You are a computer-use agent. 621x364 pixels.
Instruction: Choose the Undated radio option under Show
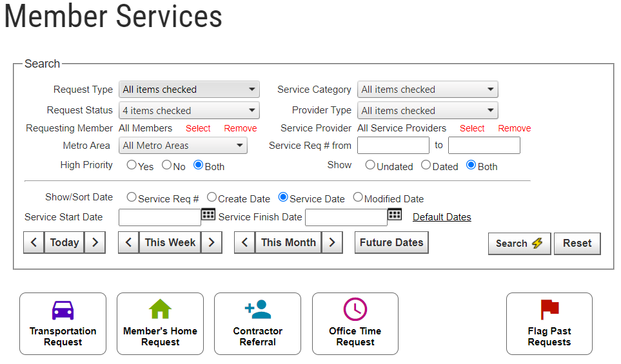click(x=370, y=165)
